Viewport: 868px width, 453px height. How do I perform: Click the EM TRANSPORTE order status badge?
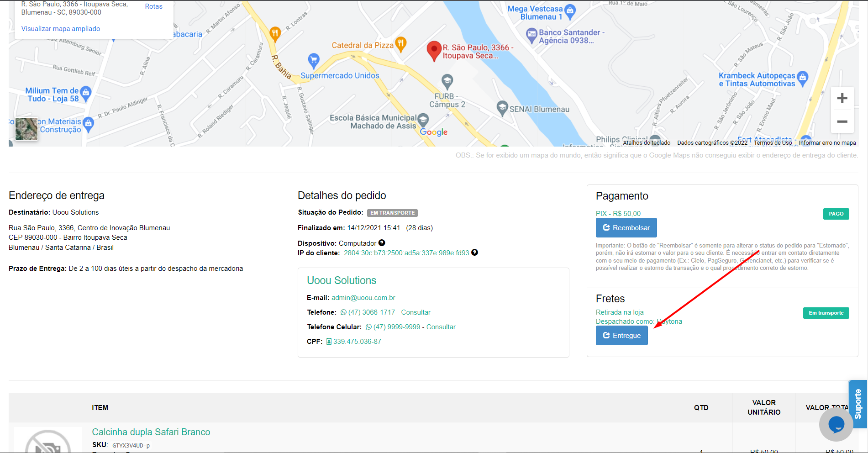click(393, 213)
